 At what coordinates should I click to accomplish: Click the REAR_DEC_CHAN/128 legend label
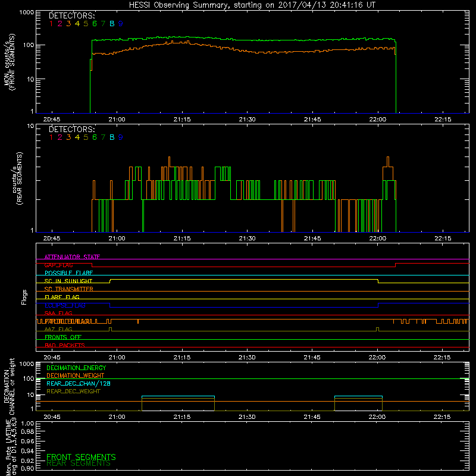[x=79, y=383]
